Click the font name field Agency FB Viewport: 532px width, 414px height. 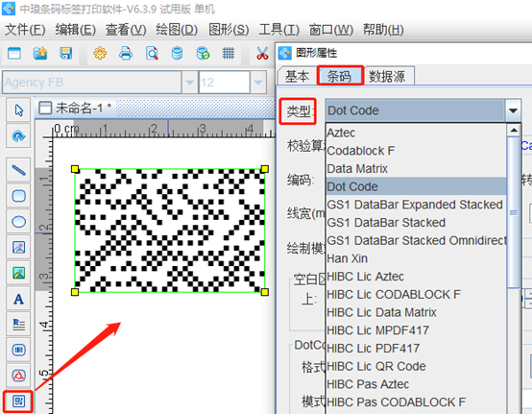[92, 82]
